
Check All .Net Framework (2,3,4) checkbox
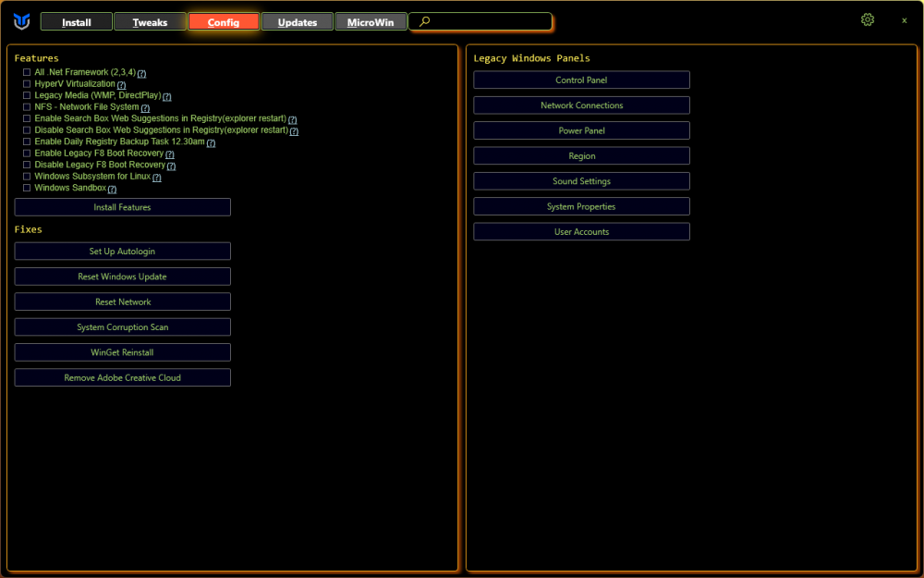click(27, 72)
